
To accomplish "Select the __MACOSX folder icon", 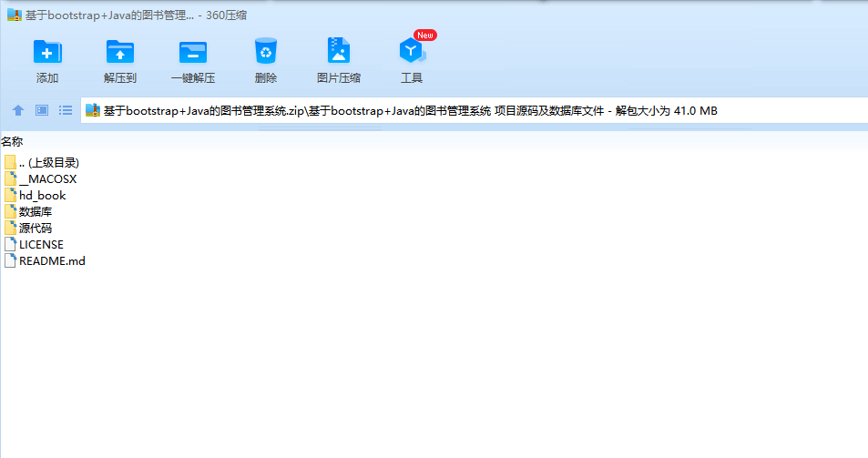I will pos(10,178).
